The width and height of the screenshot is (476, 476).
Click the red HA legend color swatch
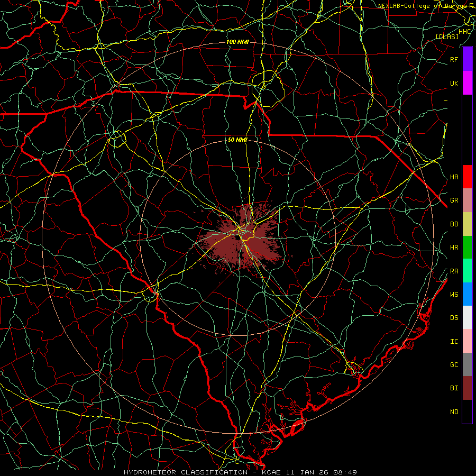coord(467,177)
